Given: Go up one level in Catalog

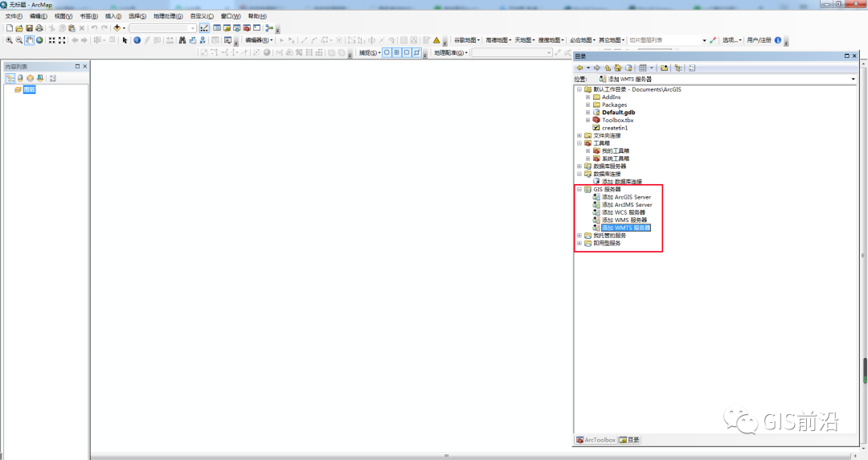Looking at the screenshot, I should (x=608, y=68).
